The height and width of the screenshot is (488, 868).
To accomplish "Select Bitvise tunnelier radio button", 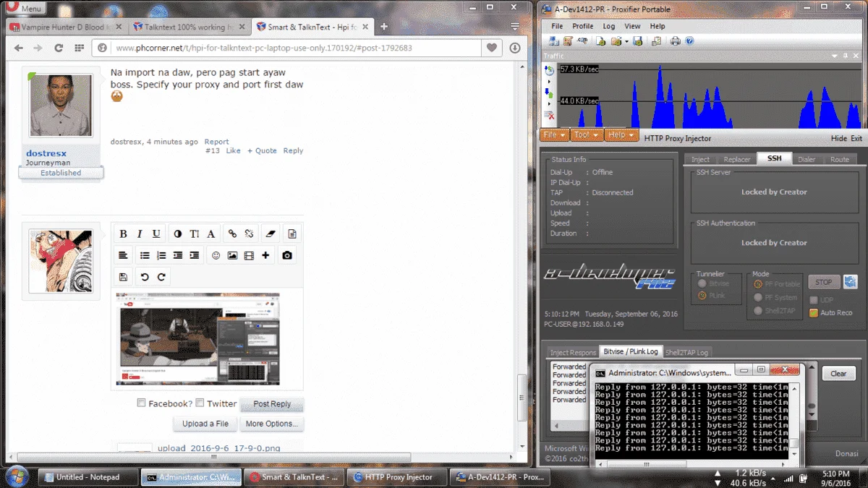I will 702,284.
